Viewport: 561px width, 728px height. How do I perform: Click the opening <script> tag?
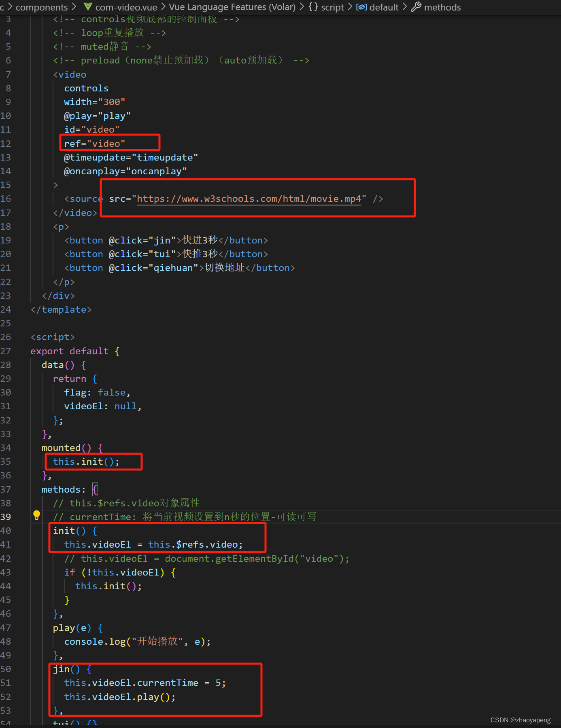tap(53, 337)
